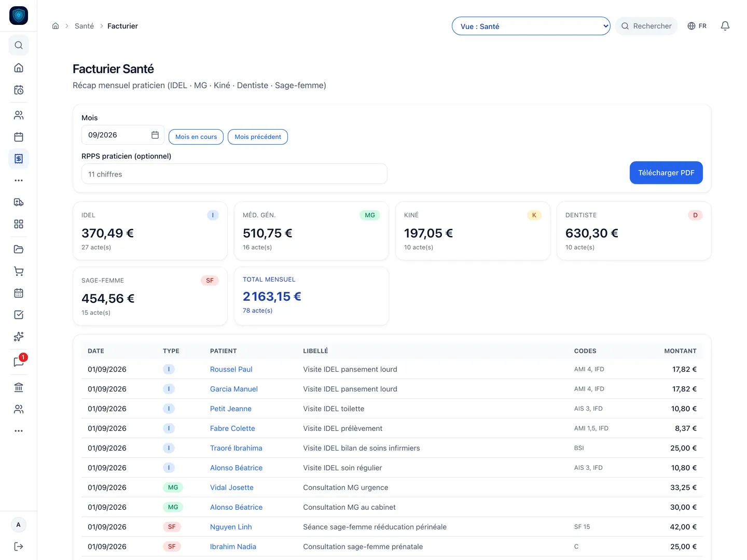
Task: Expand the 'Vue : Santé' dropdown
Action: [x=531, y=26]
